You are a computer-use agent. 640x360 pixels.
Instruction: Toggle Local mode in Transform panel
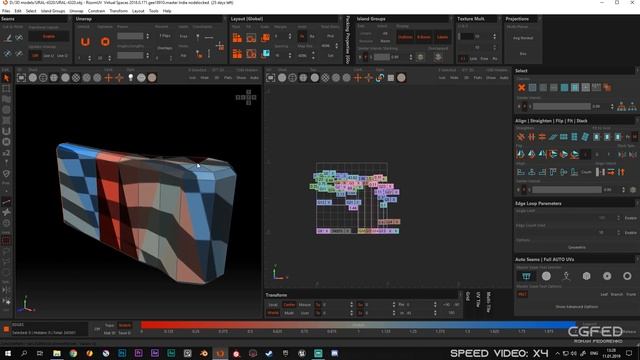273,304
